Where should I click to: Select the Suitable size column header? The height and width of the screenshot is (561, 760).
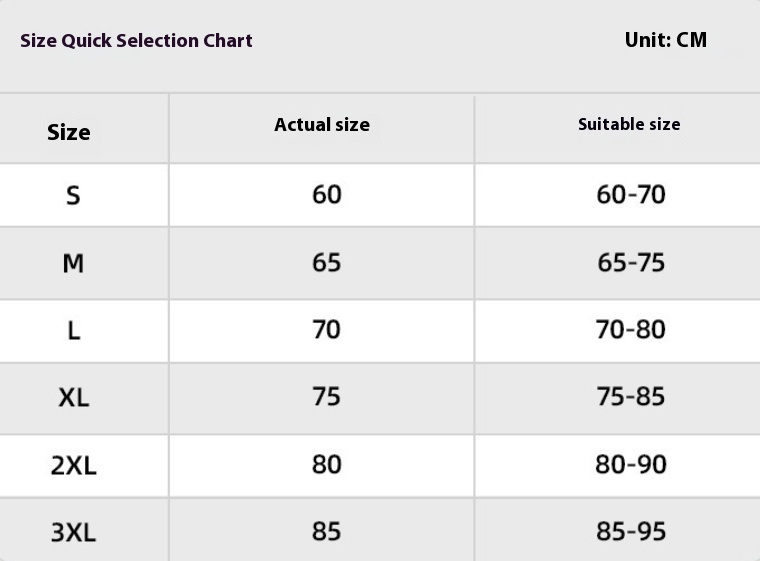pos(629,125)
